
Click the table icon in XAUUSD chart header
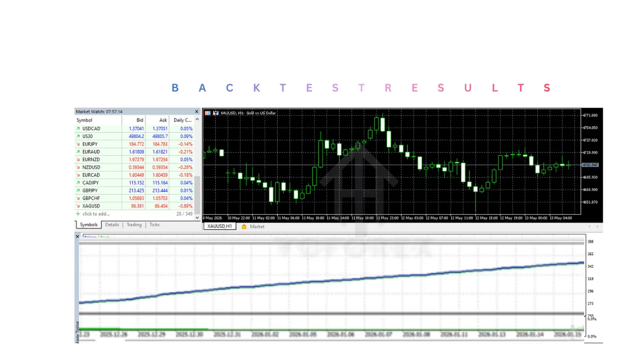[x=208, y=113]
